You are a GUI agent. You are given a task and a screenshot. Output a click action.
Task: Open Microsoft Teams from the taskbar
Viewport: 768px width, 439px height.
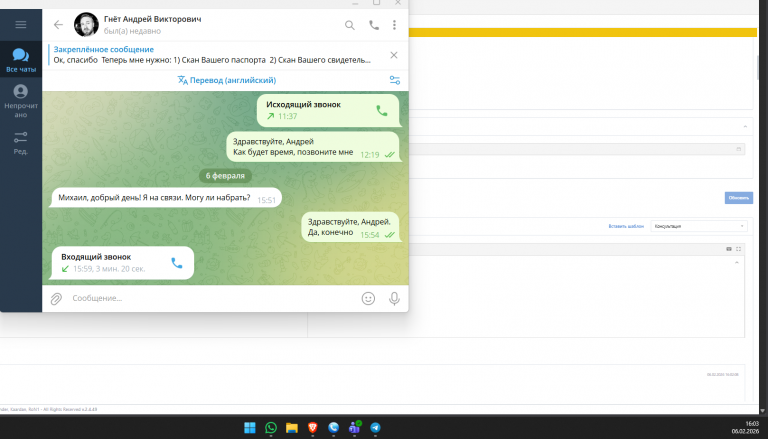(354, 428)
